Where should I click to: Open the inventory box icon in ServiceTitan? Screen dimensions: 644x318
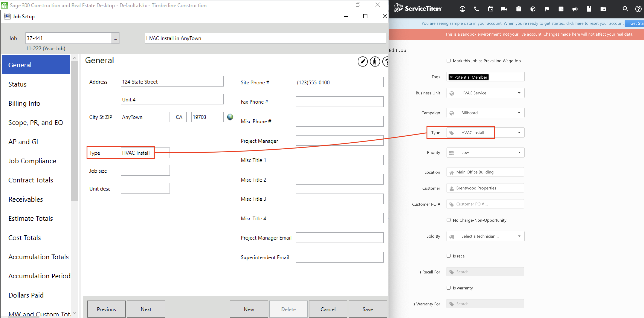(532, 9)
